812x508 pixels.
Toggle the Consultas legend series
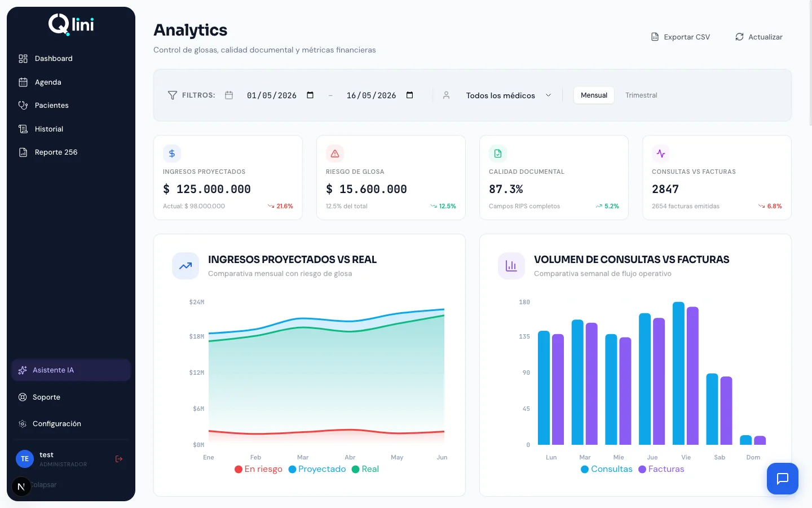tap(607, 469)
